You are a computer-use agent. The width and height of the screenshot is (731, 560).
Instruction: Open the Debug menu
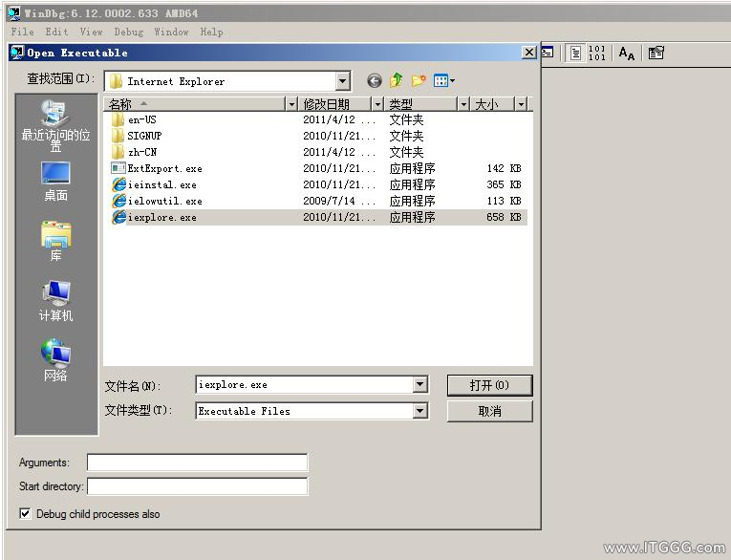point(129,32)
